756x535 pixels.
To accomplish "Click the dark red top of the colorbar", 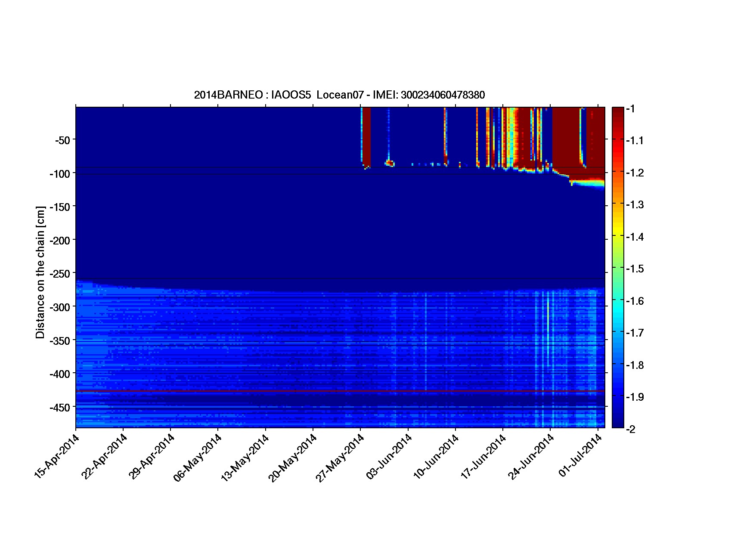I will pyautogui.click(x=617, y=114).
